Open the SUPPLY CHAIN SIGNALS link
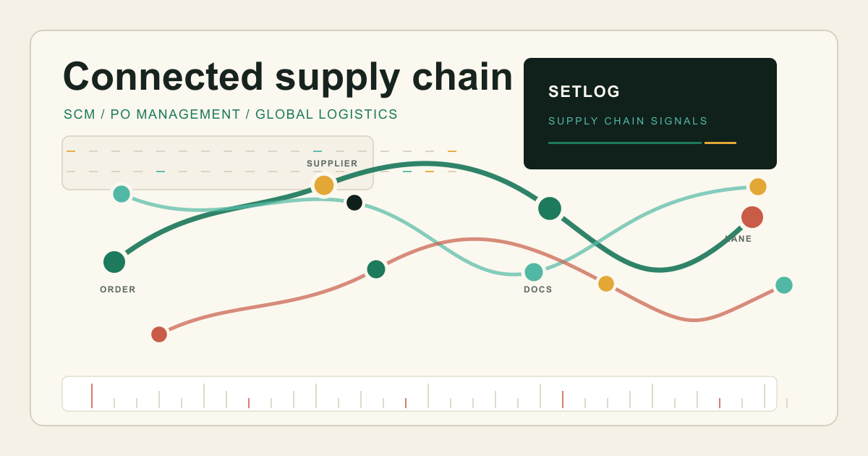The width and height of the screenshot is (868, 456). [x=628, y=121]
